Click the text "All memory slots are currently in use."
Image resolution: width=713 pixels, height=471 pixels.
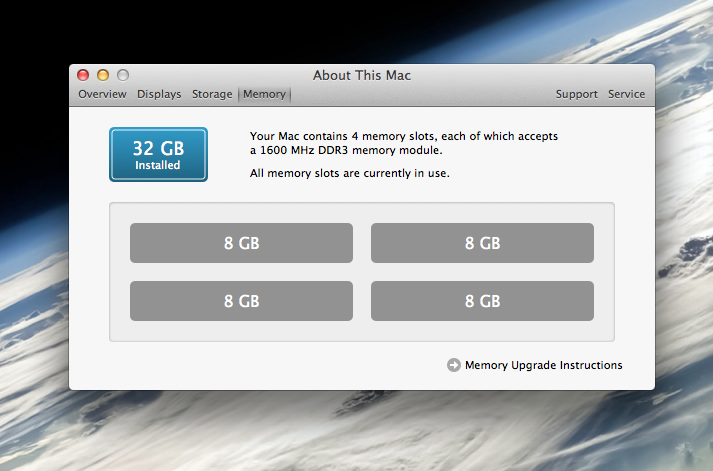(350, 173)
